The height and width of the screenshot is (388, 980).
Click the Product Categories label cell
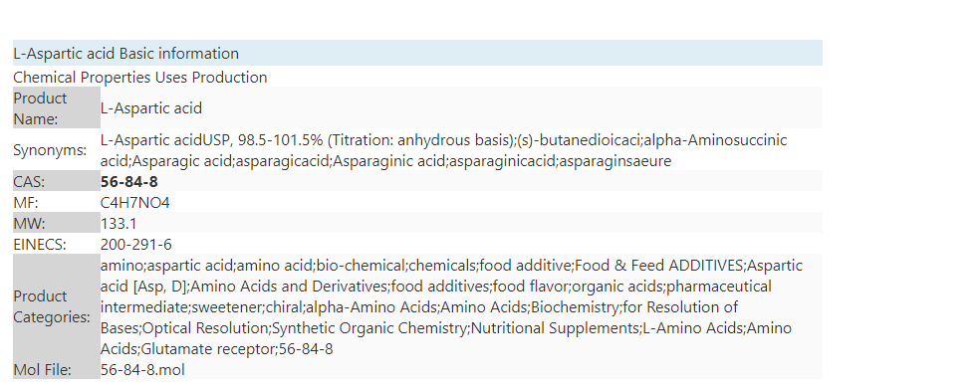coord(56,306)
